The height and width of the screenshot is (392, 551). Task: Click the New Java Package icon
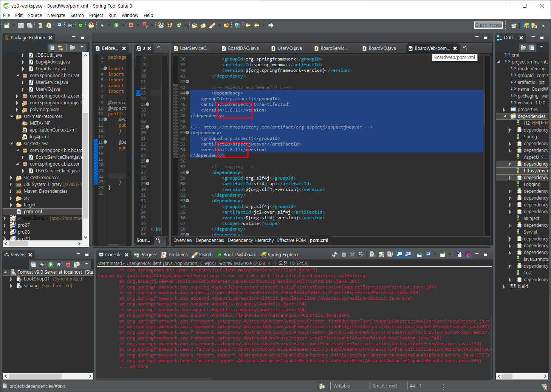click(170, 25)
